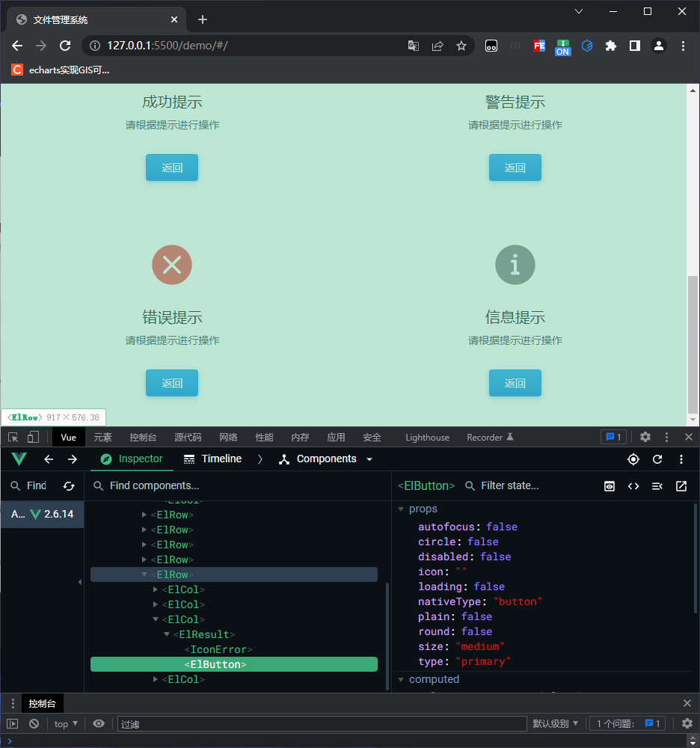
Task: Click the inspect DOM list icon
Action: tap(657, 486)
